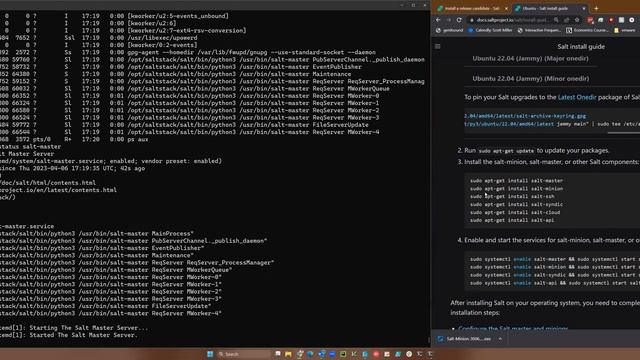Close the Ubuntu Salt install guide tab
640x360 pixels.
click(584, 8)
